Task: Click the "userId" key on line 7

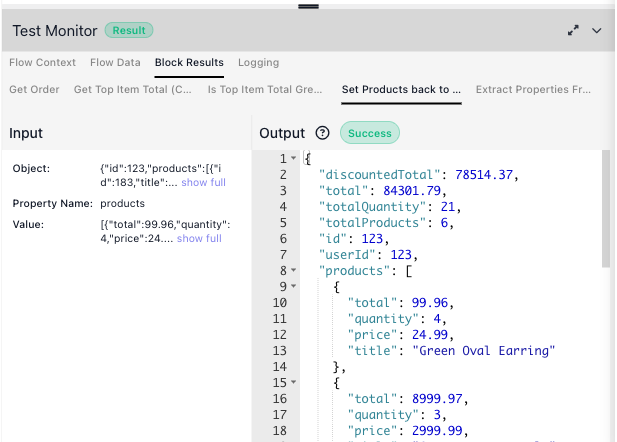Action: 347,255
